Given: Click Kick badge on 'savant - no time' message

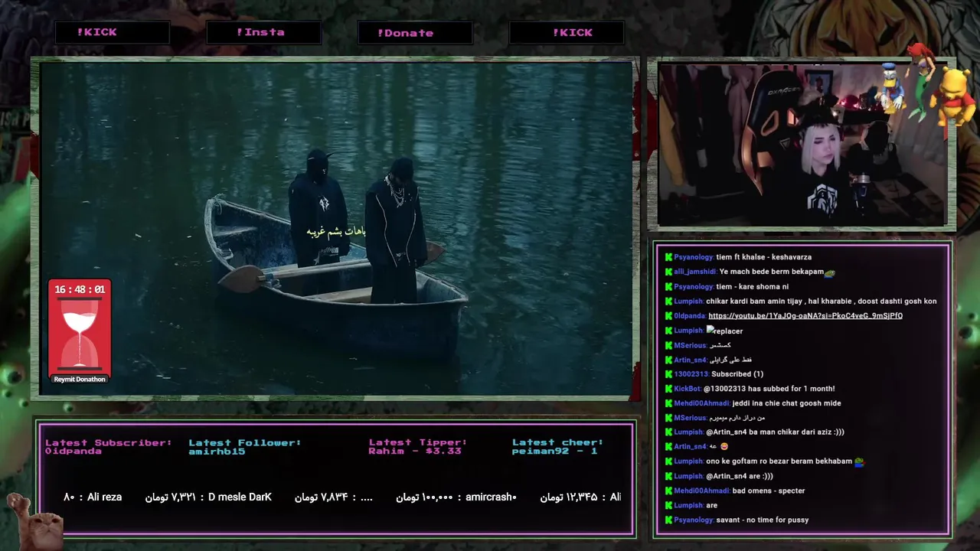Looking at the screenshot, I should click(x=668, y=520).
